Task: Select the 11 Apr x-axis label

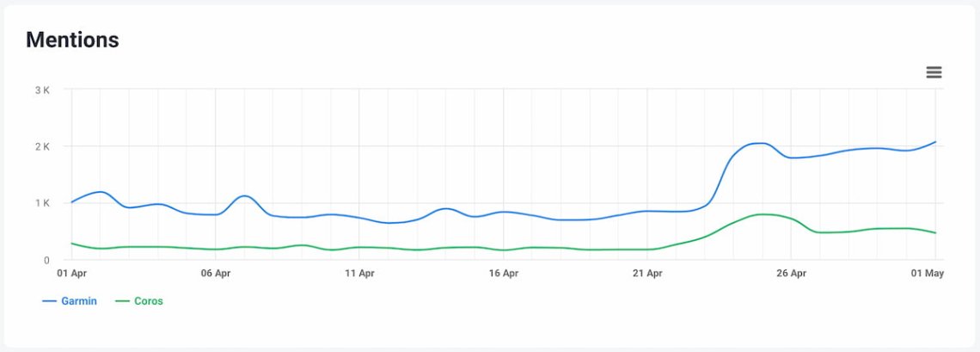Action: [359, 274]
